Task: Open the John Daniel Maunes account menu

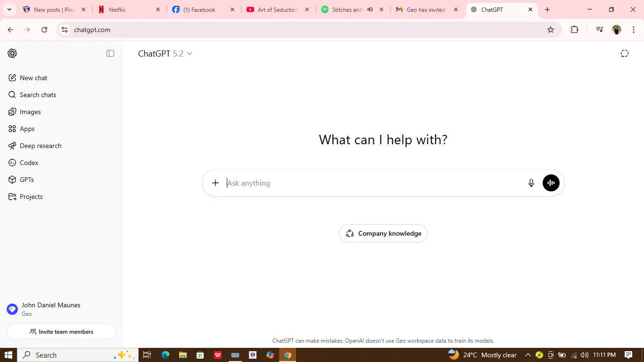Action: tap(61, 309)
